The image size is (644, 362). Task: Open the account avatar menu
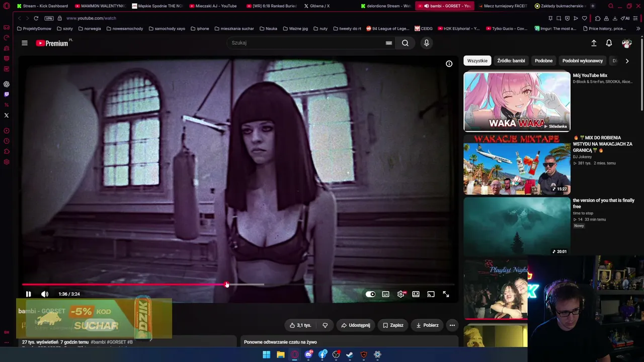(626, 43)
